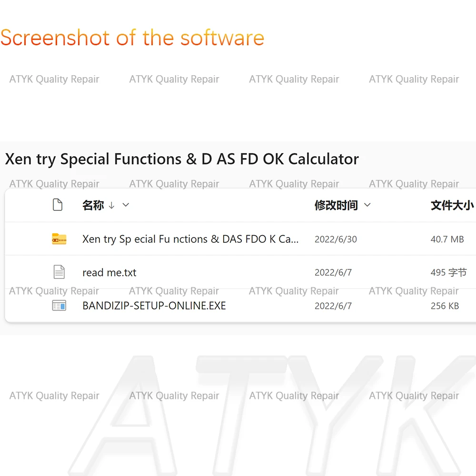Click the Xen try Special Functions heading

pyautogui.click(x=182, y=159)
